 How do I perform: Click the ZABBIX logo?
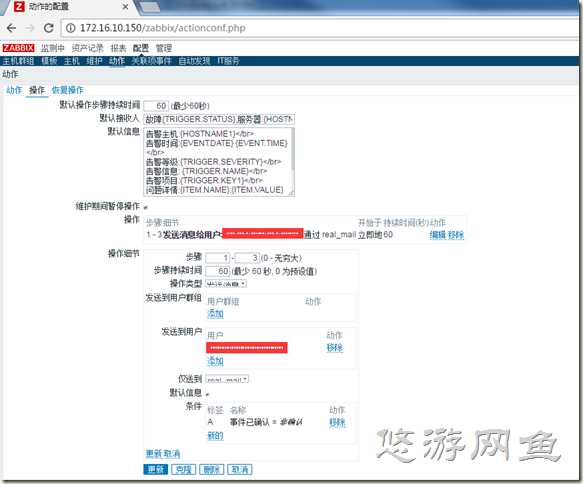[18, 48]
